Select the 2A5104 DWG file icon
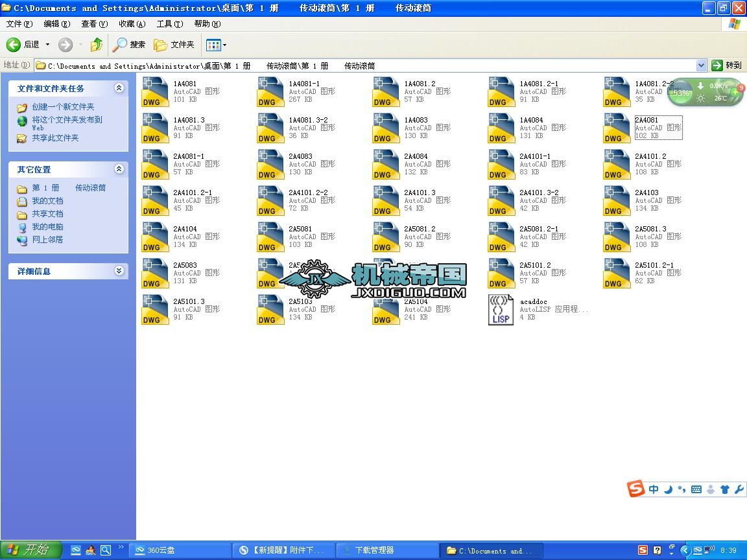This screenshot has height=560, width=747. coord(385,310)
